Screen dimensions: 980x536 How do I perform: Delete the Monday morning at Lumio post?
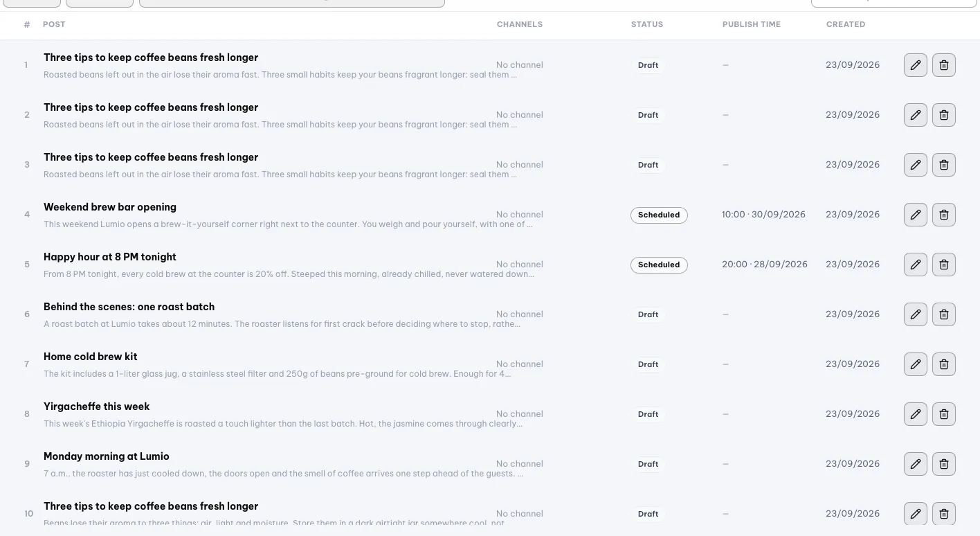(x=944, y=464)
